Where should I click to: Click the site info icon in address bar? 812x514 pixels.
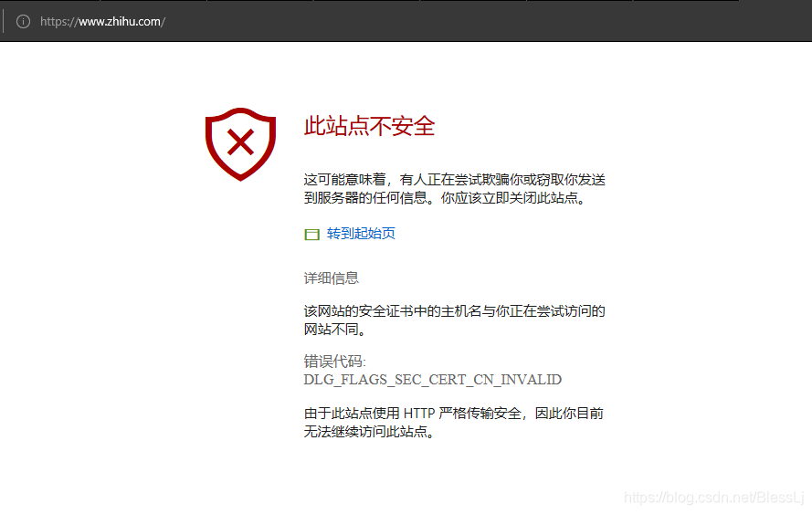(24, 21)
